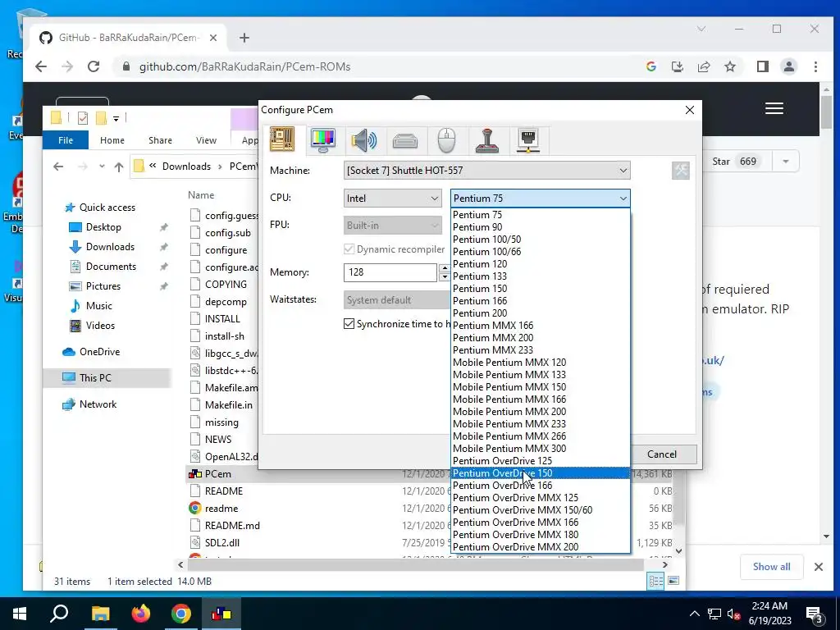Click the Google icon in Chrome address bar
This screenshot has width=840, height=630.
click(651, 66)
